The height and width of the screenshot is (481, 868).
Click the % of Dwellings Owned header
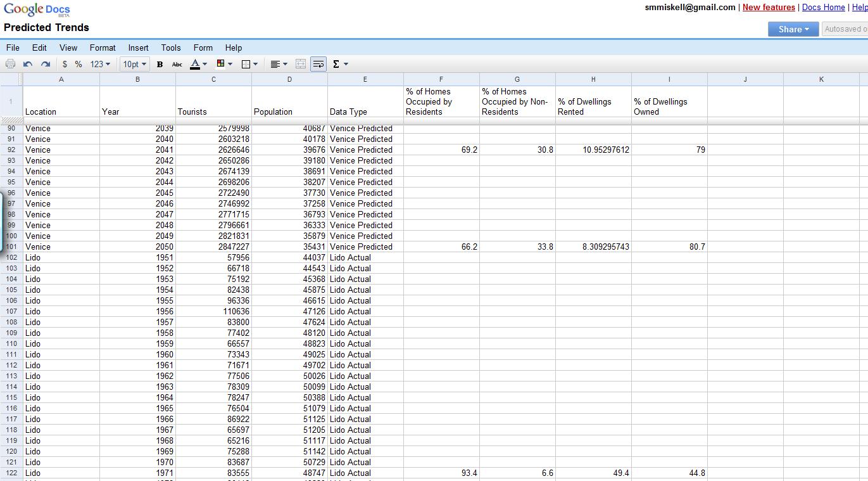point(669,101)
